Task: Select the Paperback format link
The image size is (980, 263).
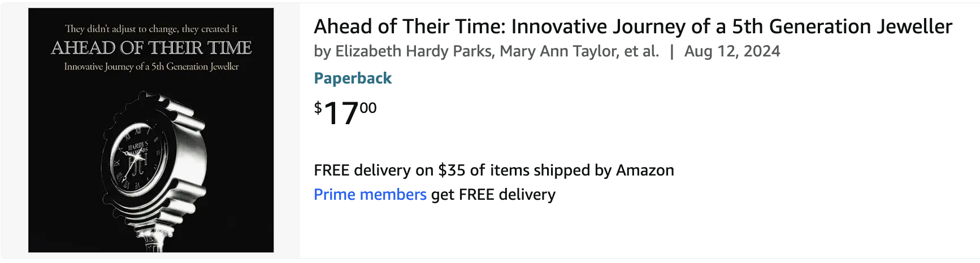Action: click(353, 78)
